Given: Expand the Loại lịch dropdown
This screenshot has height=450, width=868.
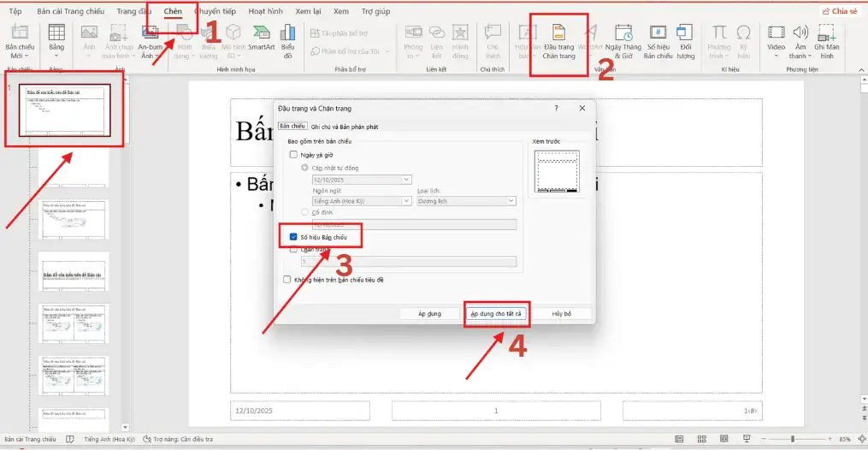Looking at the screenshot, I should tap(511, 201).
